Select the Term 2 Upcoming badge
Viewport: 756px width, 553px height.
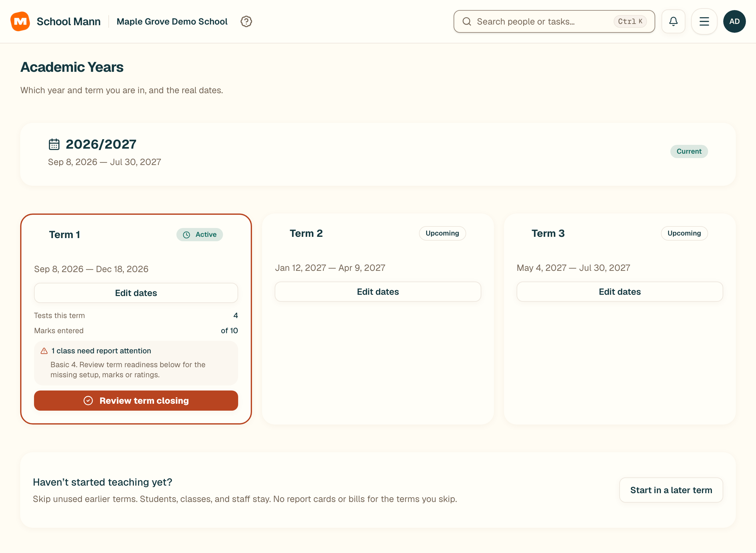(442, 233)
